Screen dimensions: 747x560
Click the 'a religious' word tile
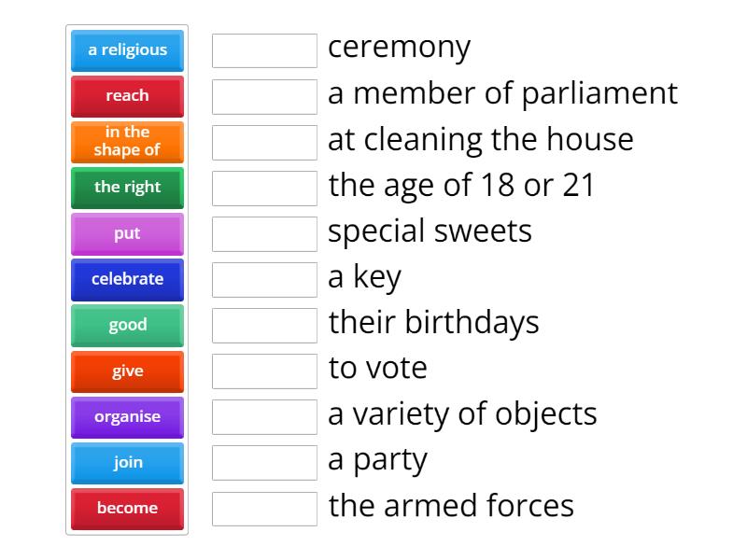(127, 50)
